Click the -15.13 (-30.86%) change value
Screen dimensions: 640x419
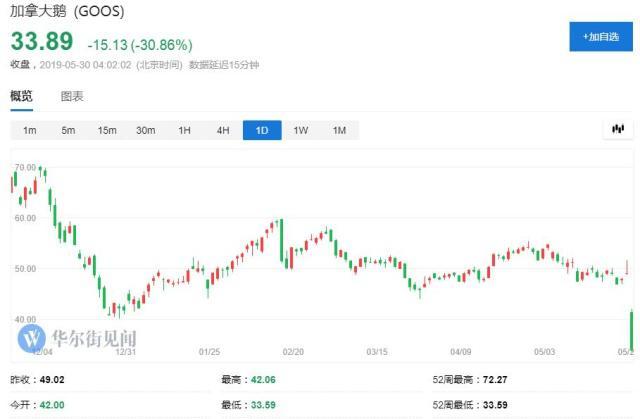[140, 44]
